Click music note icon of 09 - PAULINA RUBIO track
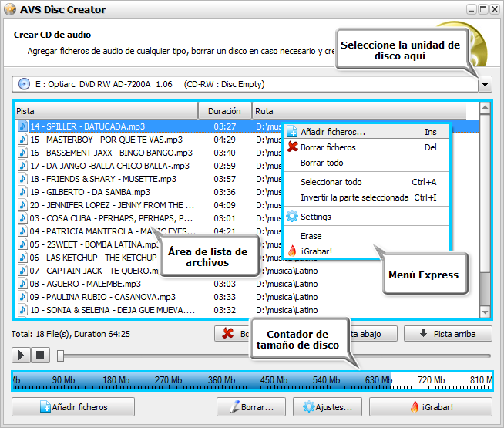The width and height of the screenshot is (504, 428). tap(22, 297)
